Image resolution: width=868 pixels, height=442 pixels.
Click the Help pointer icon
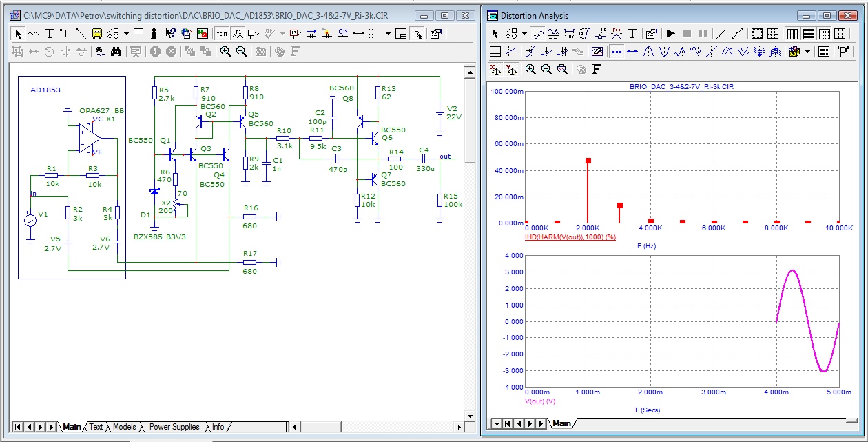169,33
